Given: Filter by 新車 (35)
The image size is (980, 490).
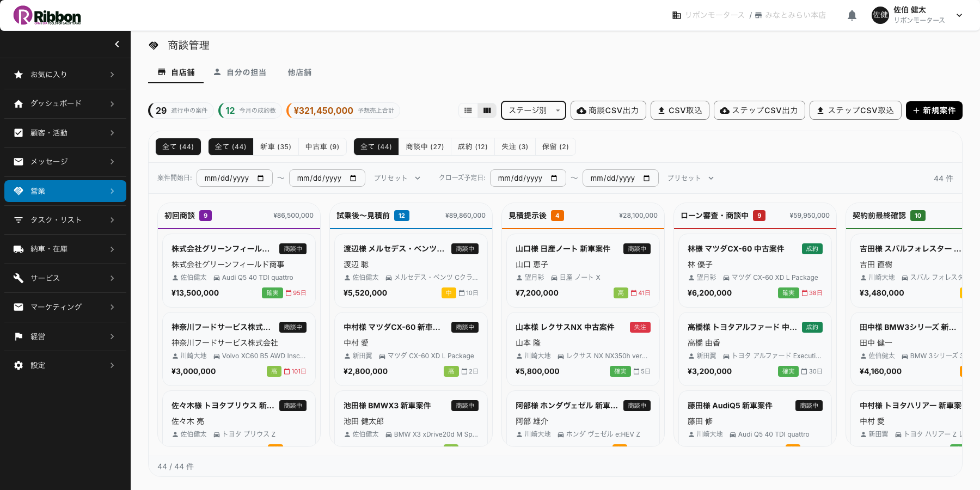Looking at the screenshot, I should [275, 146].
